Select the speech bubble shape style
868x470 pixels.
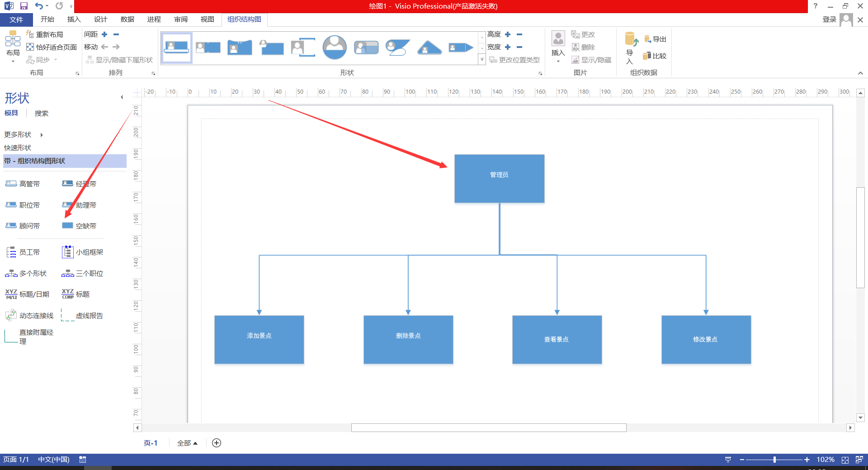point(398,47)
